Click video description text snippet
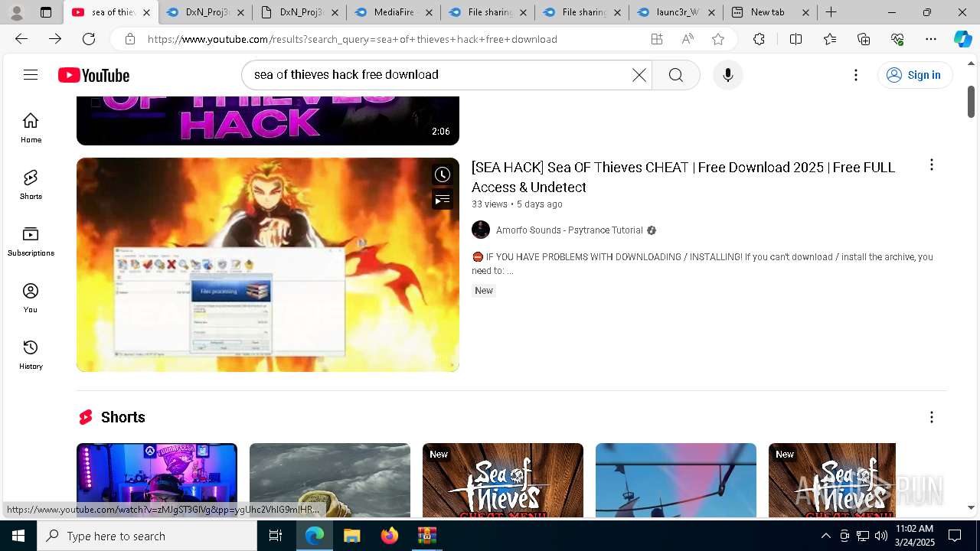 702,264
